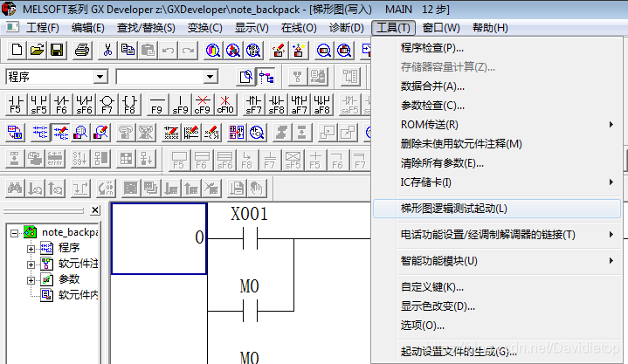Close the 工具(T) menu
The image size is (628, 364).
pyautogui.click(x=393, y=28)
